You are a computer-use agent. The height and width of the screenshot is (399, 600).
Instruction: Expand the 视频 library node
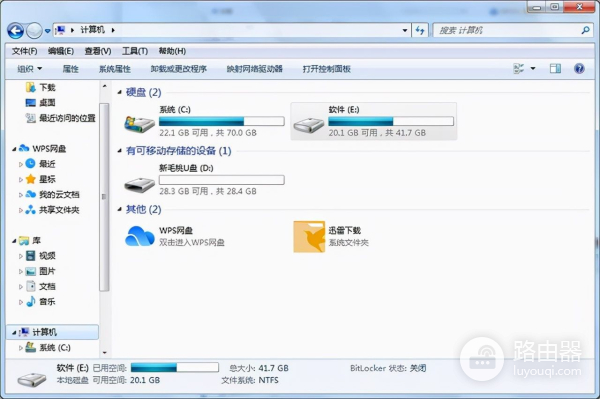pyautogui.click(x=21, y=256)
